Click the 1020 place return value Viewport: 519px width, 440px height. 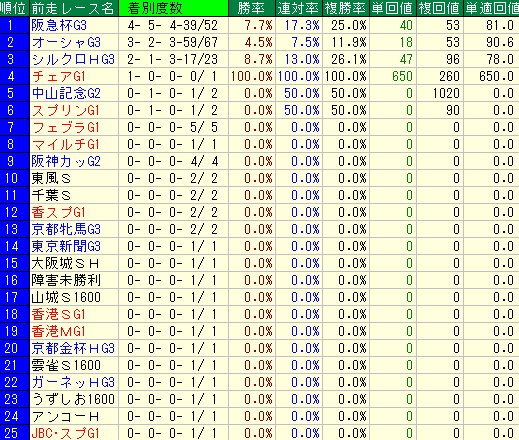point(446,94)
